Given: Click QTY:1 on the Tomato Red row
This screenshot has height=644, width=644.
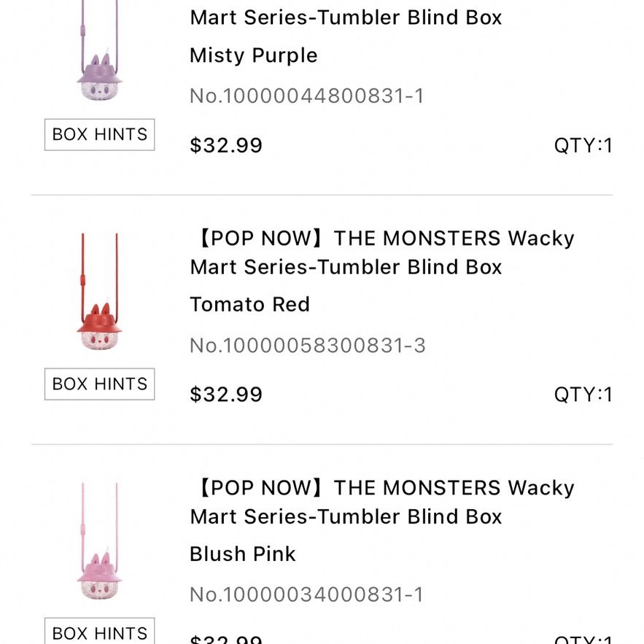Looking at the screenshot, I should [583, 395].
